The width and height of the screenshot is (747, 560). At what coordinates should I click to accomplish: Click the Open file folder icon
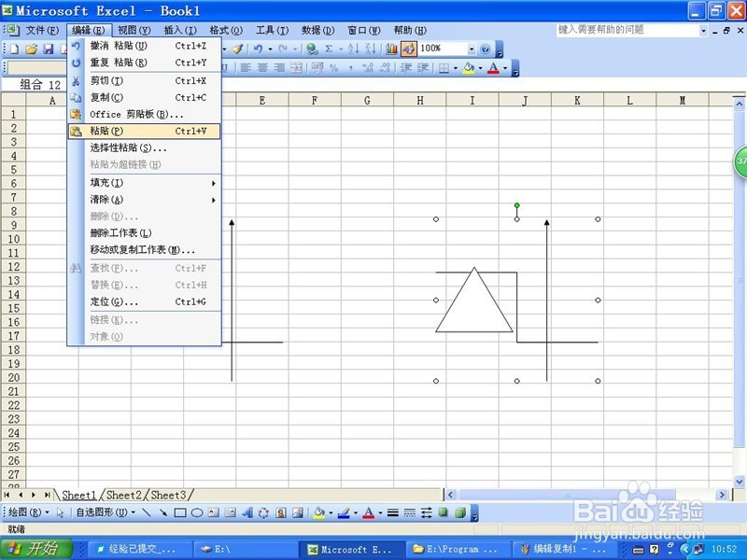[31, 49]
